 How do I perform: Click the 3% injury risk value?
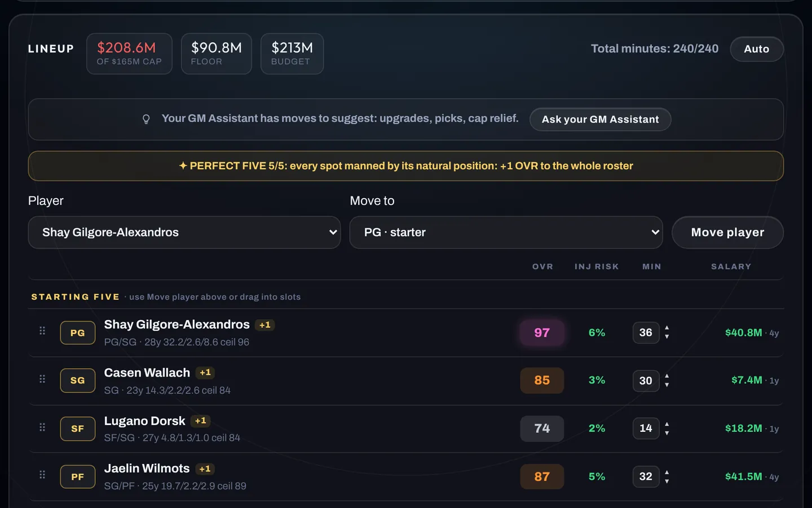(x=597, y=380)
